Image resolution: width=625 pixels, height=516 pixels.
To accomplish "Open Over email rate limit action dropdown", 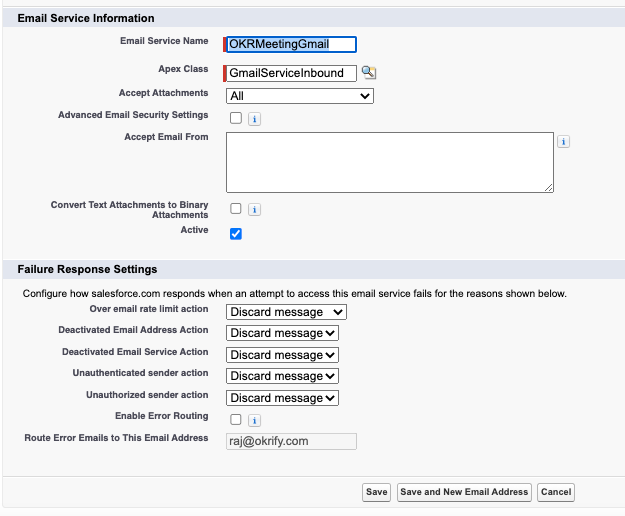I will coord(286,312).
